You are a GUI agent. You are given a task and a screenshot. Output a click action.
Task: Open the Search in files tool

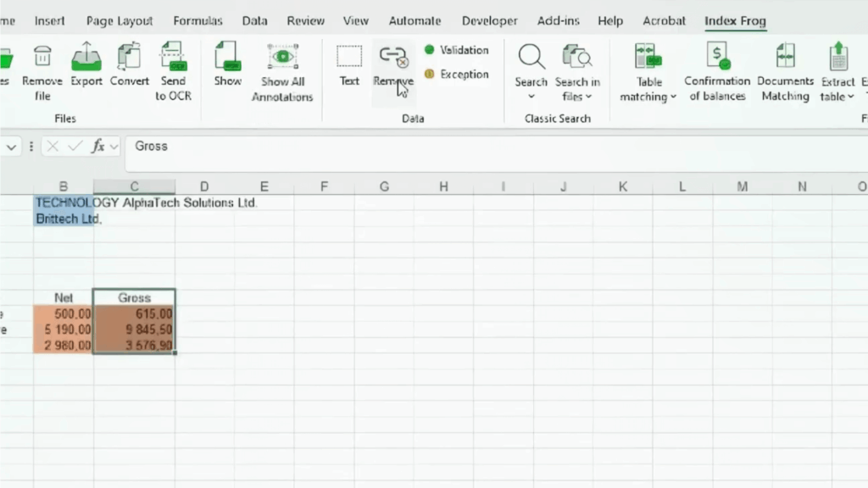[x=576, y=57]
